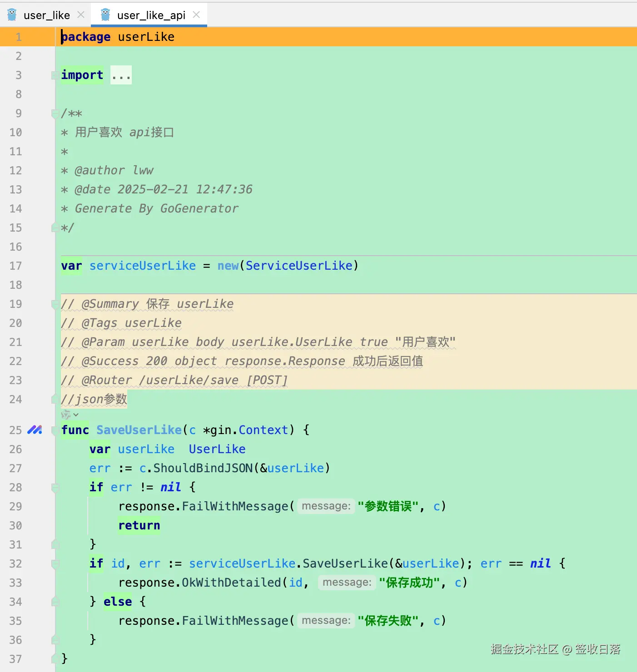Close the user_like tab with its X
637x672 pixels.
click(81, 15)
